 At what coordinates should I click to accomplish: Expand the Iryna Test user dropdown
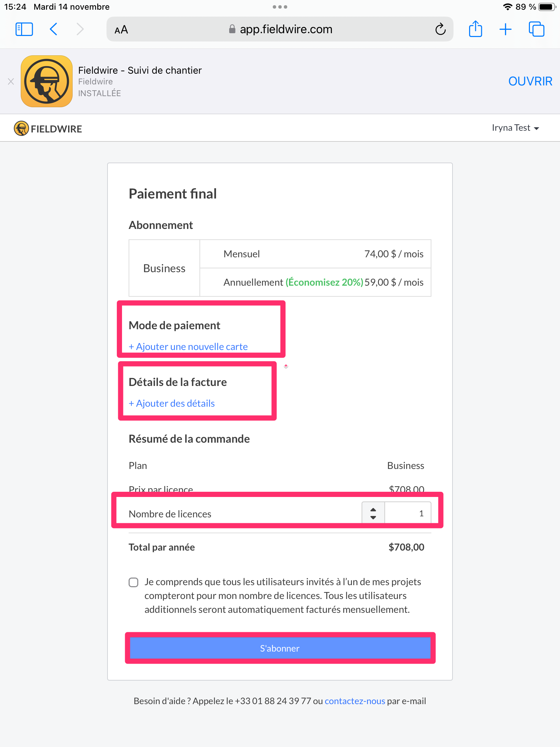515,128
